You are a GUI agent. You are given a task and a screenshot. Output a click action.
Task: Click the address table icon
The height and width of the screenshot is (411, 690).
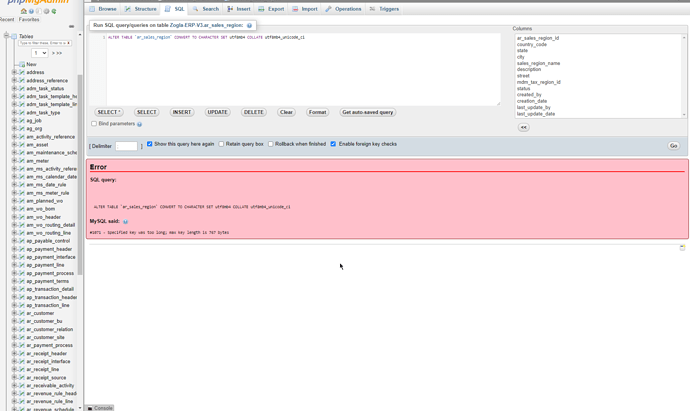22,72
